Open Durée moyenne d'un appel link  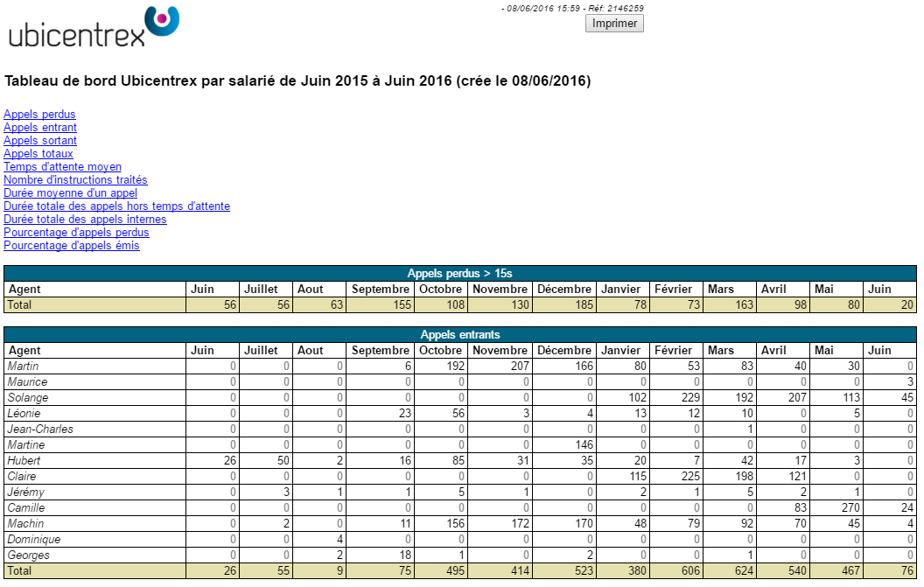click(70, 192)
